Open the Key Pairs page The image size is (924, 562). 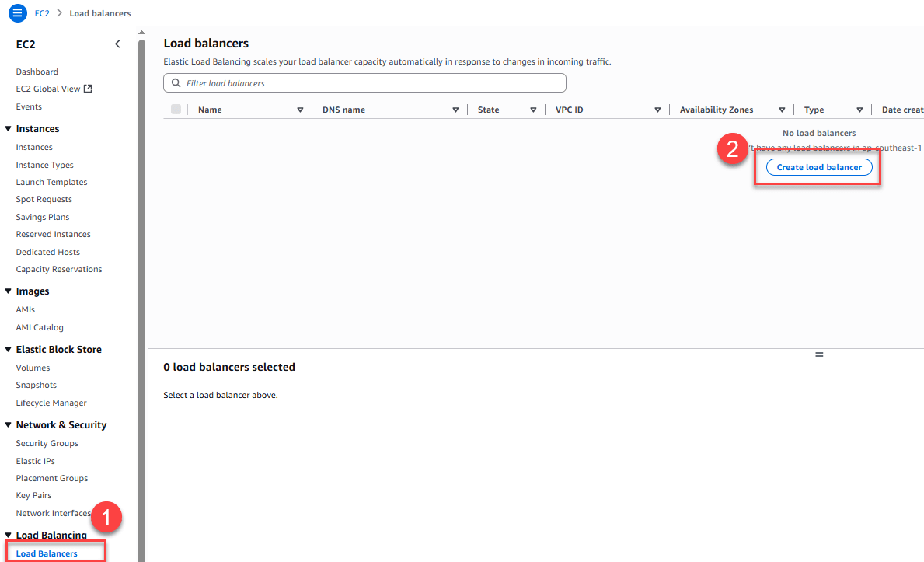coord(33,495)
